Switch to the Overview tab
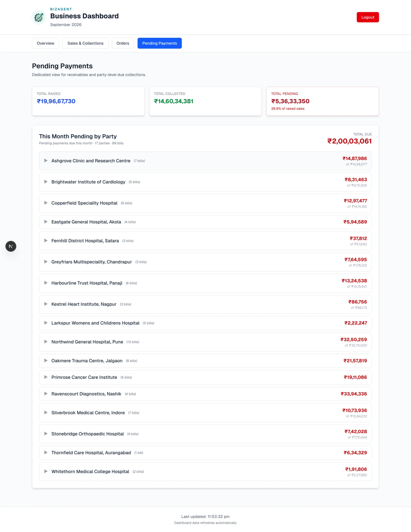Viewport: 411px width, 532px height. pyautogui.click(x=45, y=43)
